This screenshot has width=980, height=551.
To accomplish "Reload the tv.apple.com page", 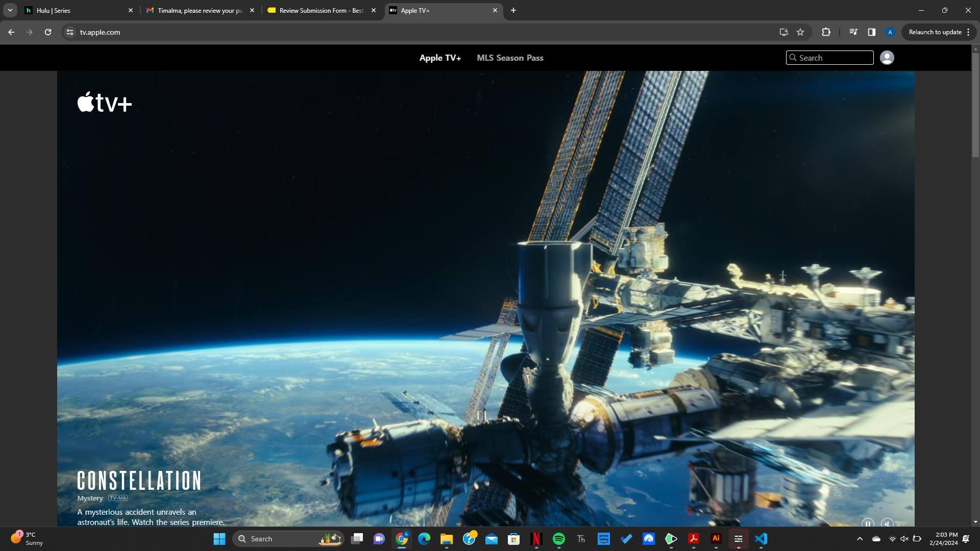I will (48, 32).
